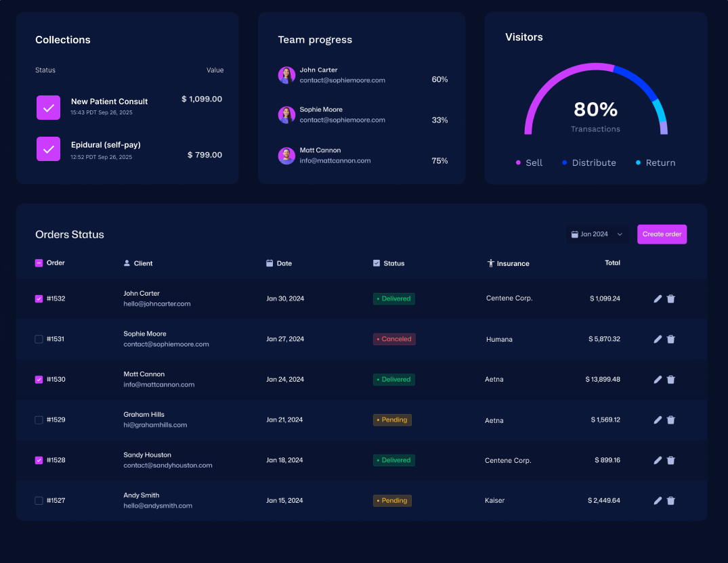Uncheck the order #1532 checkbox
The width and height of the screenshot is (728, 563).
click(x=39, y=298)
